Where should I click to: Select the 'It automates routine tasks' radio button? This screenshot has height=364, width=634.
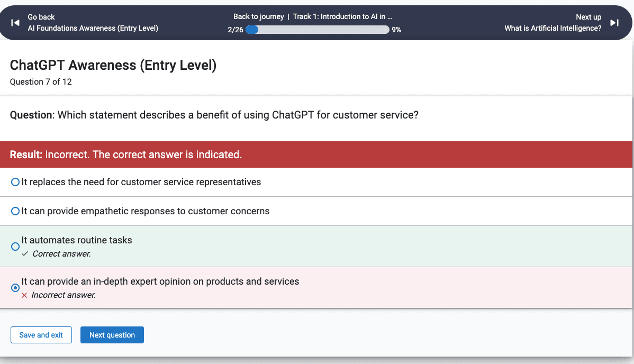[15, 247]
